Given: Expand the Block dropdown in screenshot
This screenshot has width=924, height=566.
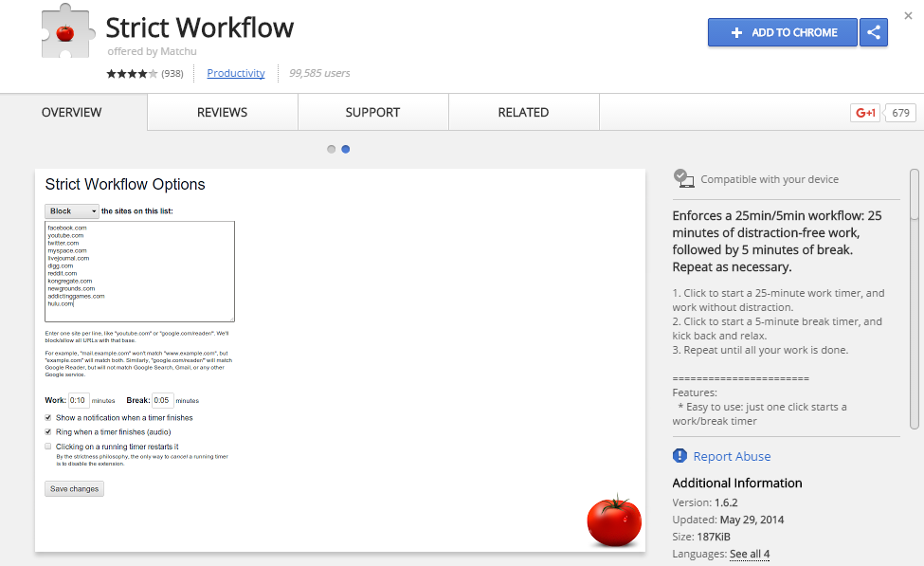Looking at the screenshot, I should tap(72, 211).
